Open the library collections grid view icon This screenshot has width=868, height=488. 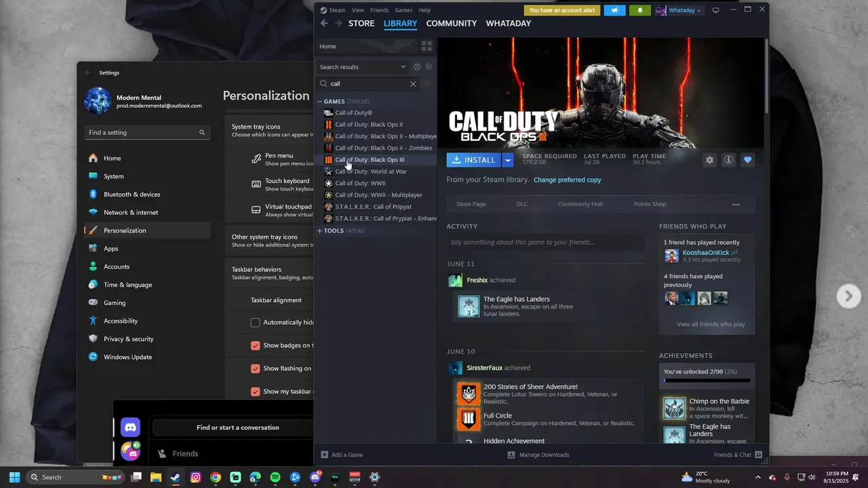coord(427,46)
